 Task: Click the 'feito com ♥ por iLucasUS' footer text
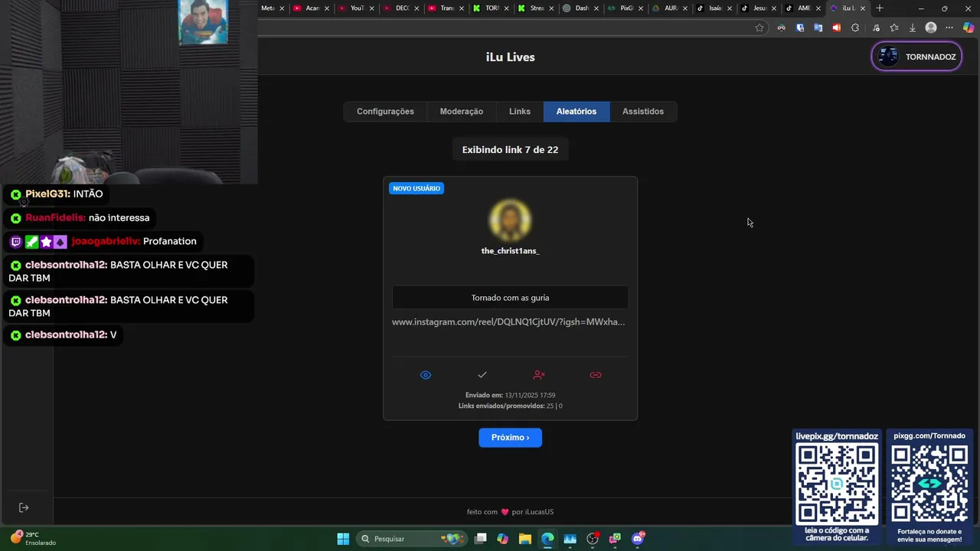coord(510,512)
